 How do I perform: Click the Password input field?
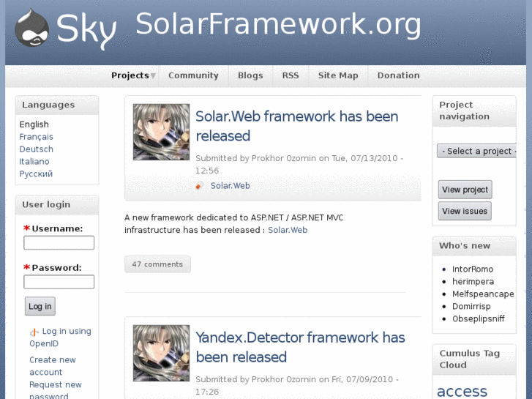(x=59, y=282)
